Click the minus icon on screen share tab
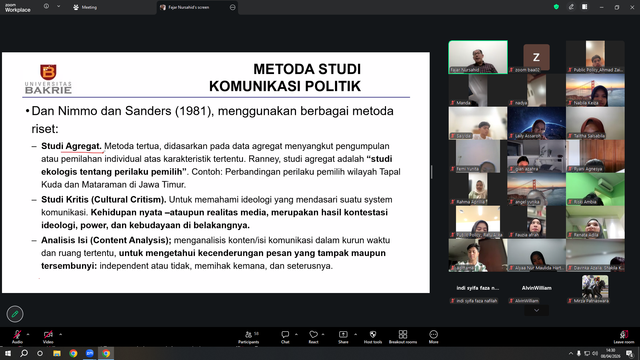Image resolution: width=640 pixels, height=360 pixels. 232,7
